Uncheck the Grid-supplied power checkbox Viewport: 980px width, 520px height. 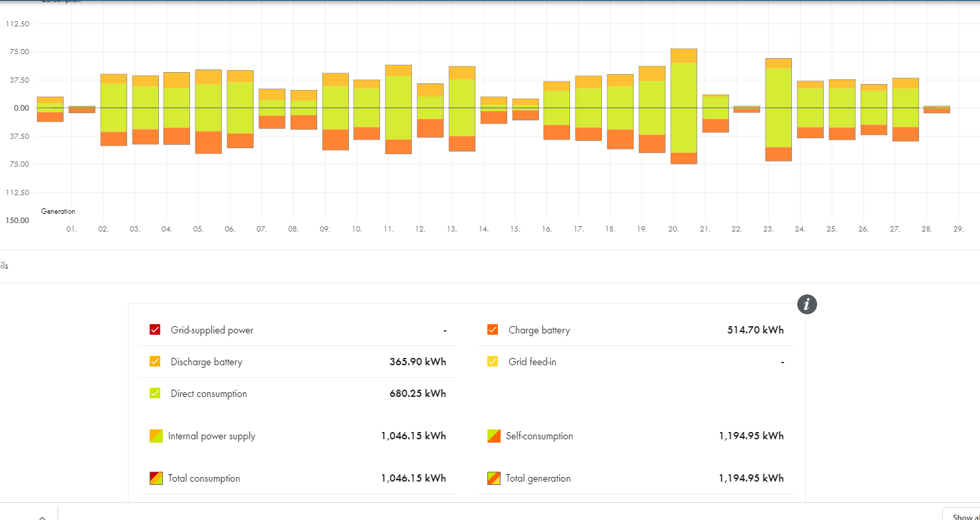[155, 329]
